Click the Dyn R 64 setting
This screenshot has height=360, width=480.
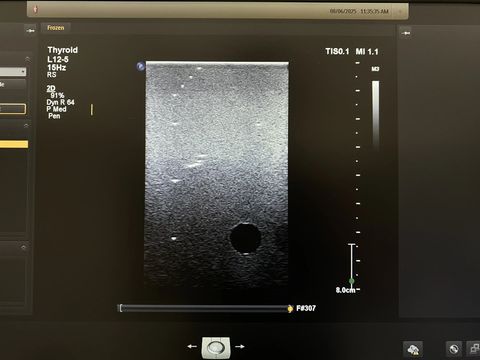(x=60, y=102)
